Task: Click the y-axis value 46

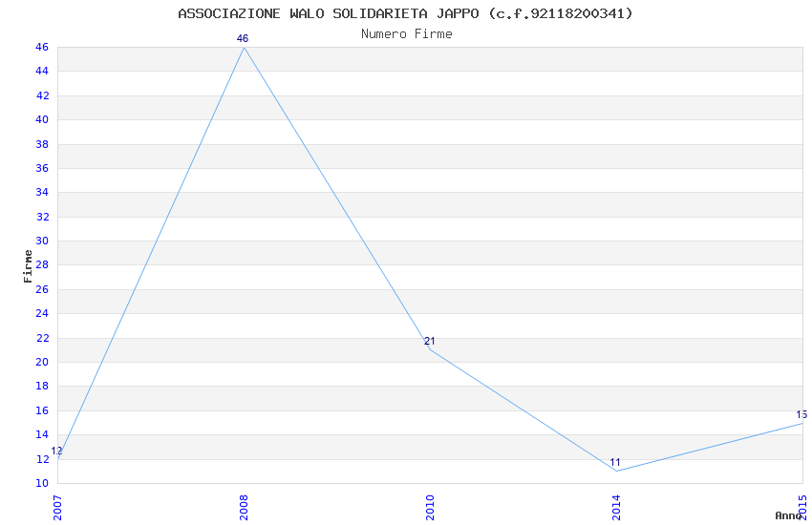Action: point(42,47)
